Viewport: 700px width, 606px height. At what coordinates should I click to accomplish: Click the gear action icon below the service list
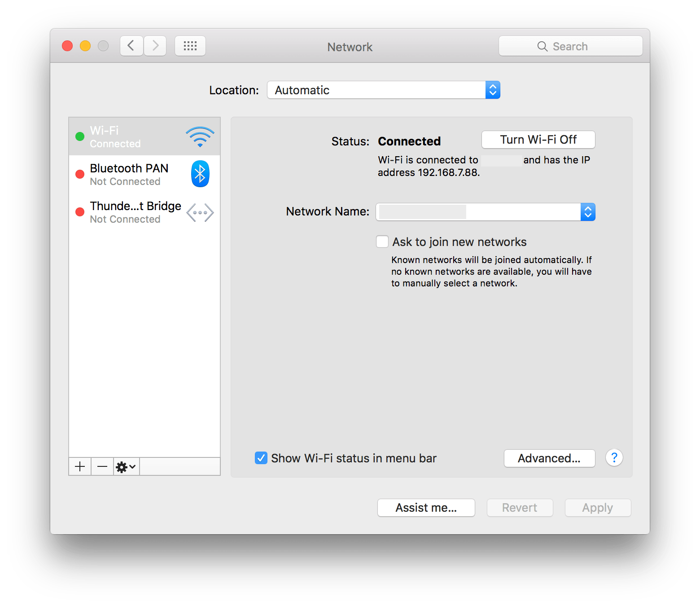122,466
